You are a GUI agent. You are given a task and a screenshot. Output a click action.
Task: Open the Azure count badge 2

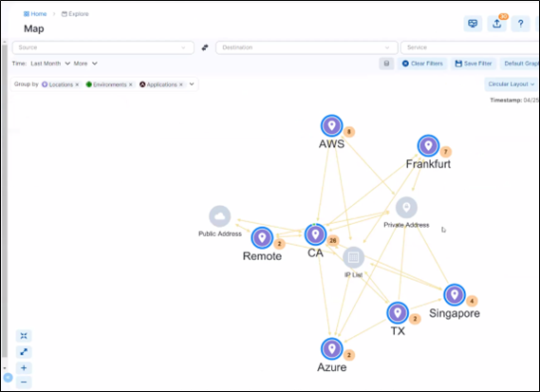349,355
